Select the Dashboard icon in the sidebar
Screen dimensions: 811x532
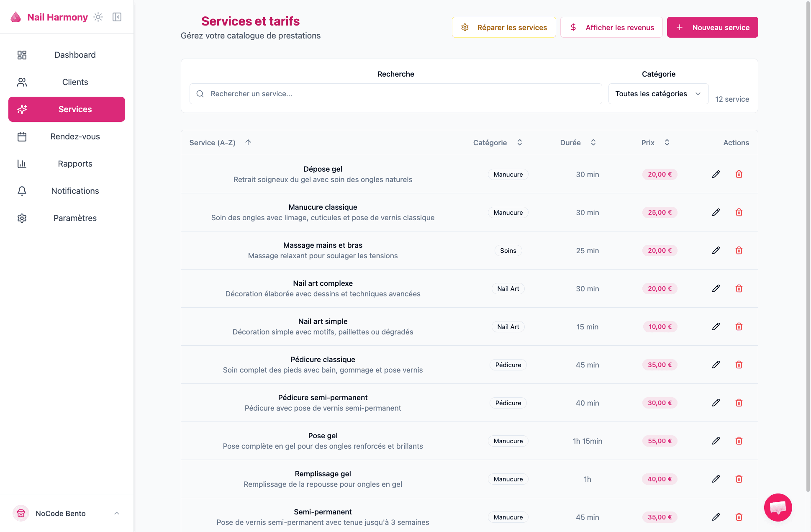[x=22, y=55]
